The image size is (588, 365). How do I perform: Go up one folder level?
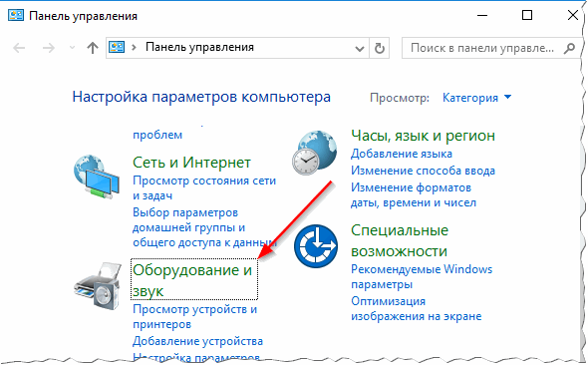(93, 48)
